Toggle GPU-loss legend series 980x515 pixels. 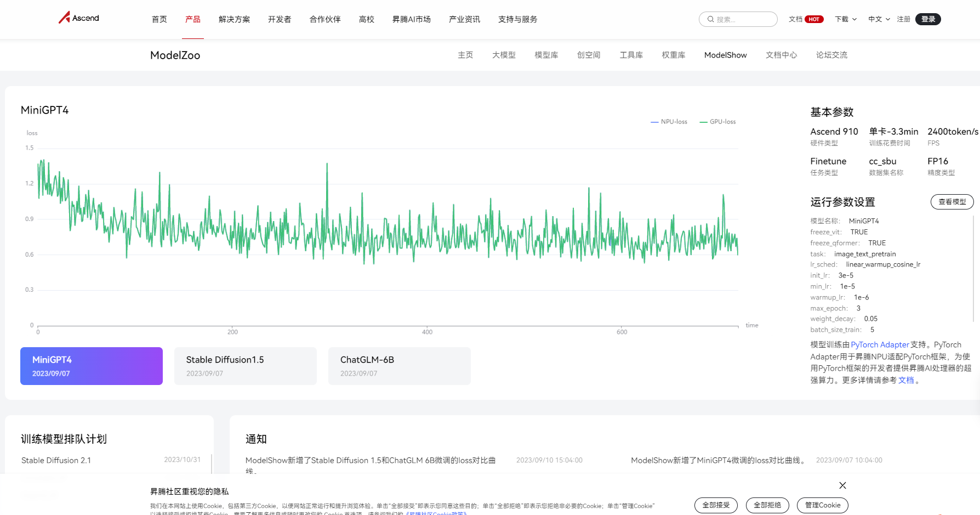coord(717,122)
